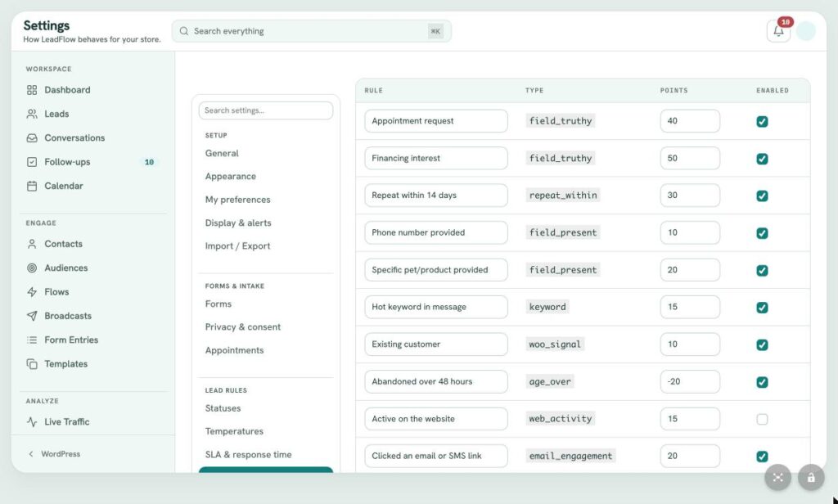Click the field_truthy type of Appointment request
The height and width of the screenshot is (504, 838).
[561, 121]
